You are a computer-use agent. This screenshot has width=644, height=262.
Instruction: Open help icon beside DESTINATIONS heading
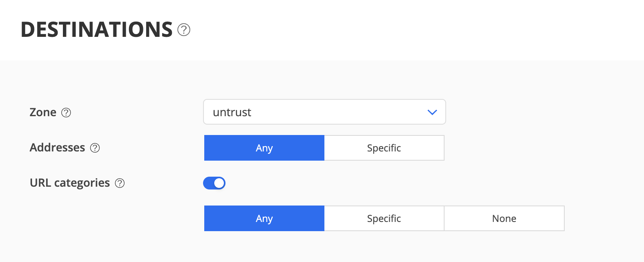[x=184, y=30]
